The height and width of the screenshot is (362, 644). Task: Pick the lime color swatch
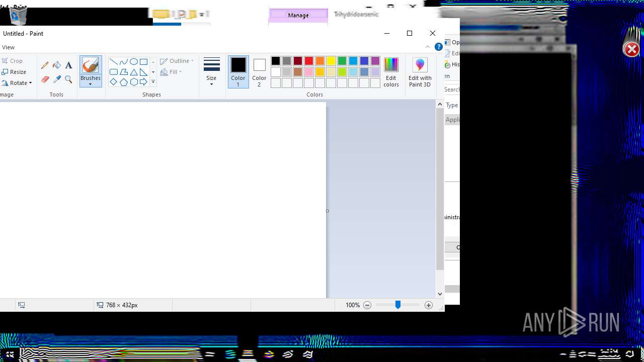click(x=342, y=72)
